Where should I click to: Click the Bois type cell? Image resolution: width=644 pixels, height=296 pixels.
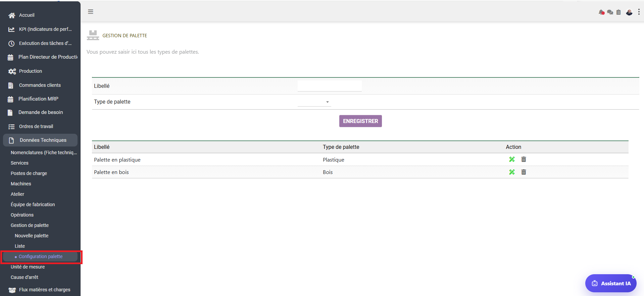(x=328, y=172)
